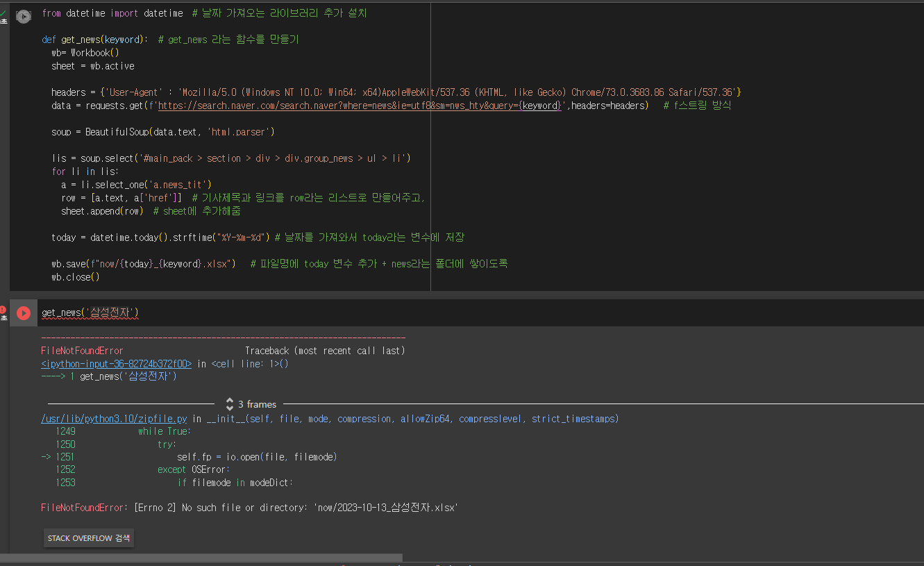Click the red 'FileNotFoundError' traceback heading

82,351
